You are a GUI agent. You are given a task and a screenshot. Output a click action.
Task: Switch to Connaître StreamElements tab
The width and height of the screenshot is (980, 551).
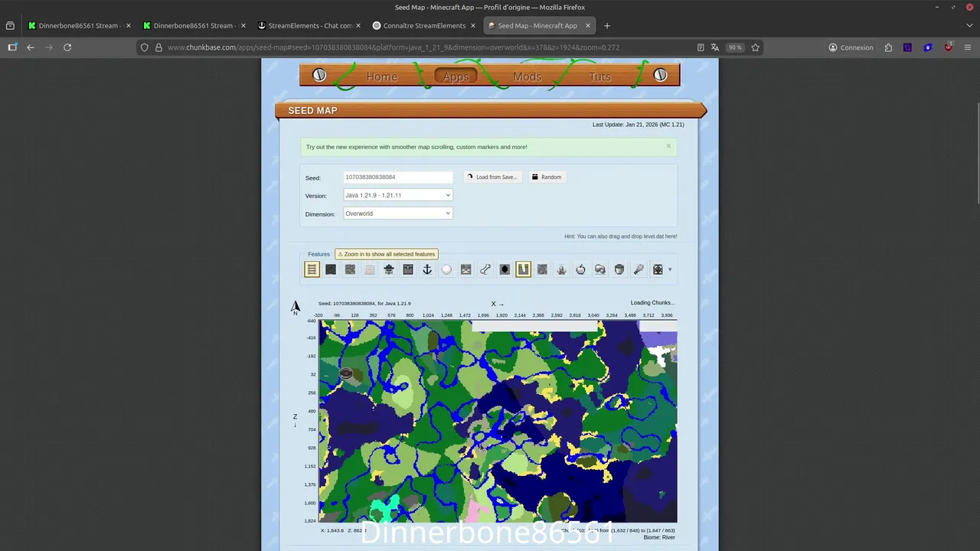pyautogui.click(x=424, y=25)
